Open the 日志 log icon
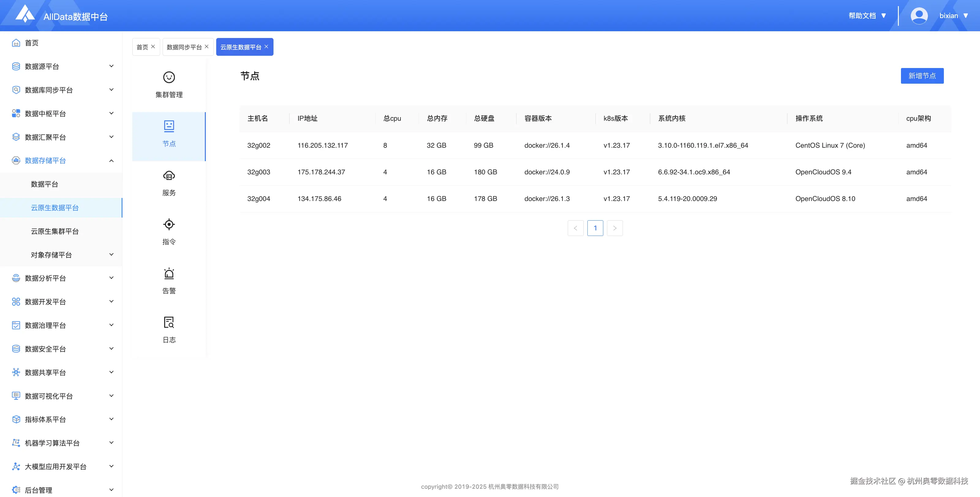The image size is (980, 497). [169, 322]
